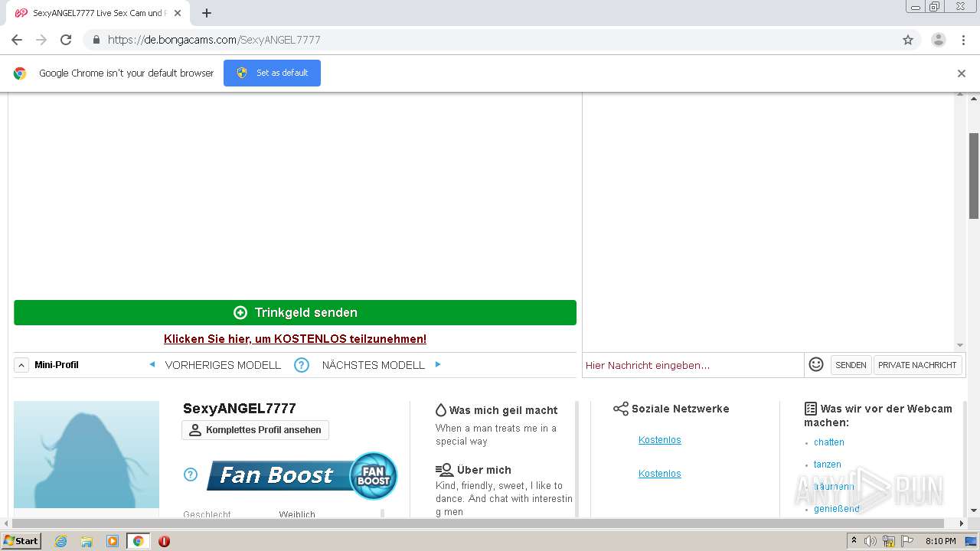The height and width of the screenshot is (551, 980).
Task: Click system tray network icon
Action: tap(889, 541)
